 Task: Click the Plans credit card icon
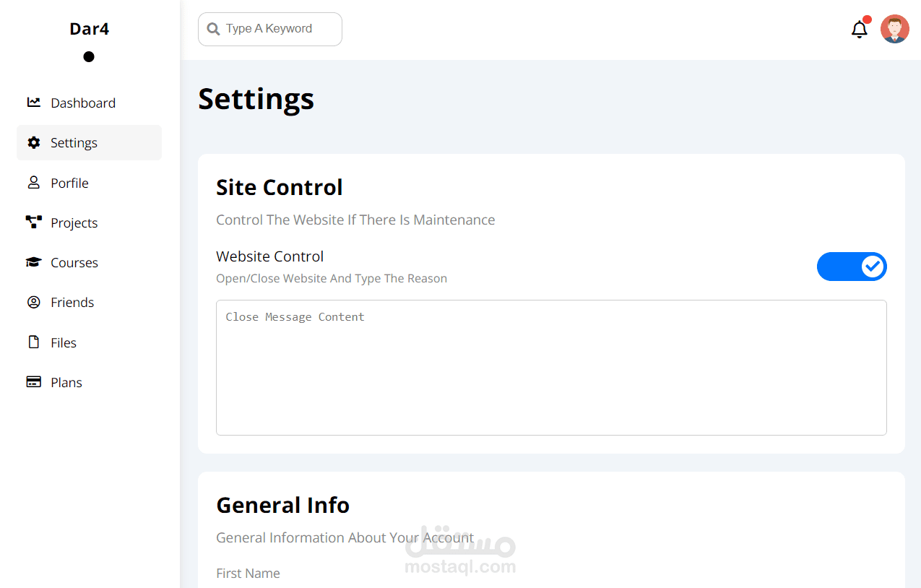pos(33,382)
